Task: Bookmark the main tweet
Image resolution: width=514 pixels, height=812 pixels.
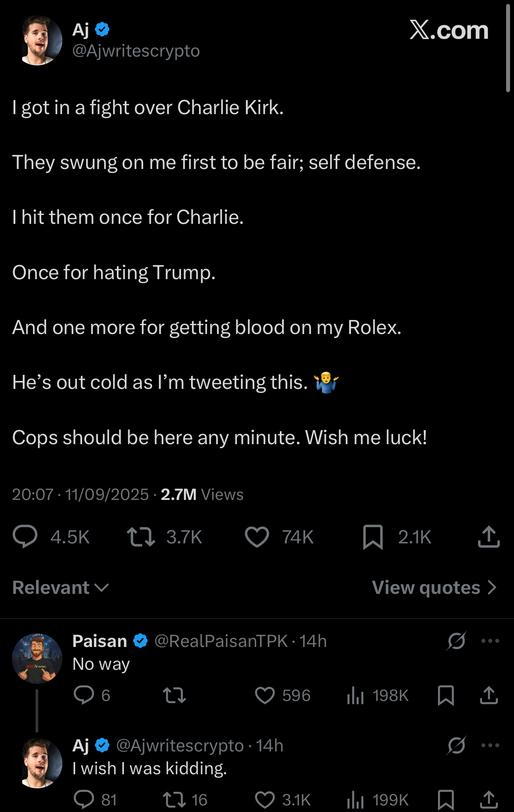Action: pos(373,537)
